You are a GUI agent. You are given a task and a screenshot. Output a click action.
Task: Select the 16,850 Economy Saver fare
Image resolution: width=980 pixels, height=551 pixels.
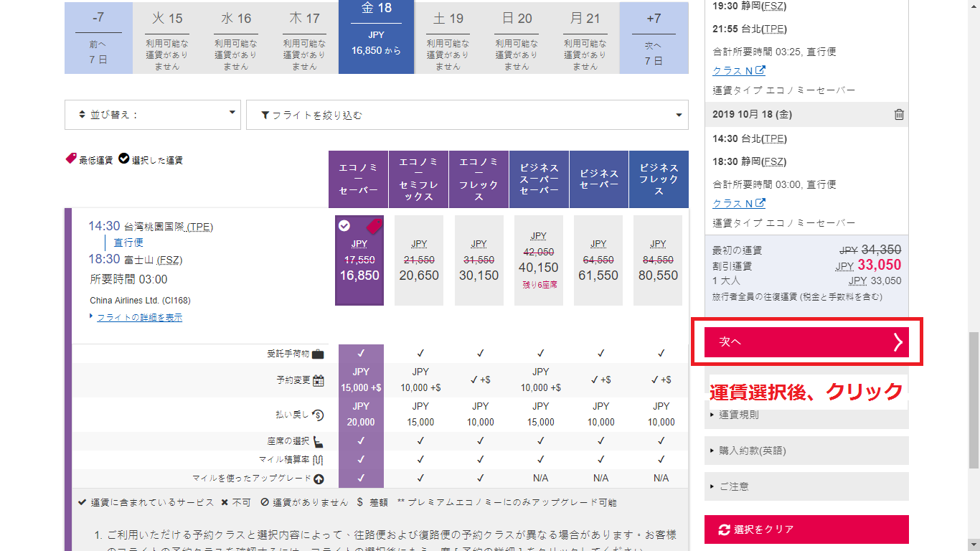pyautogui.click(x=359, y=260)
